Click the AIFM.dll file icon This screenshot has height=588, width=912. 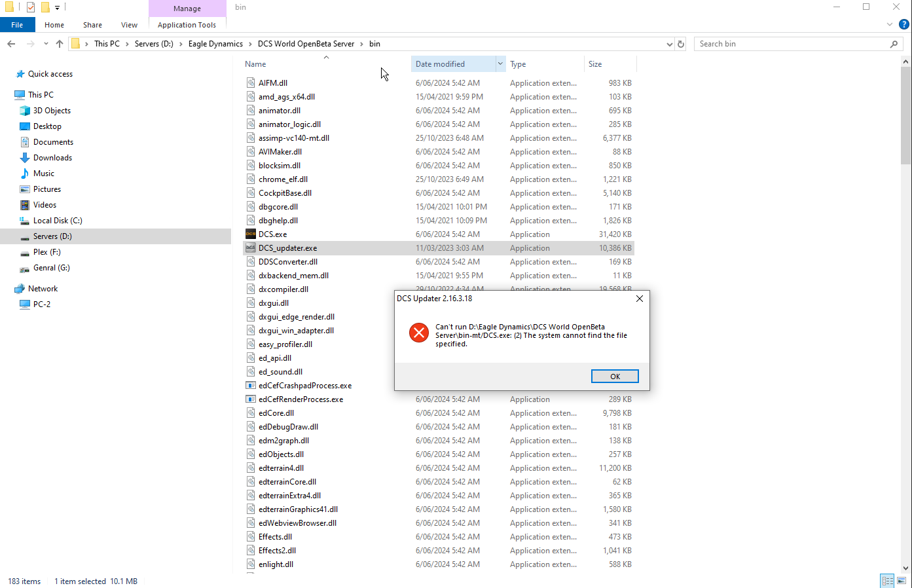tap(250, 83)
